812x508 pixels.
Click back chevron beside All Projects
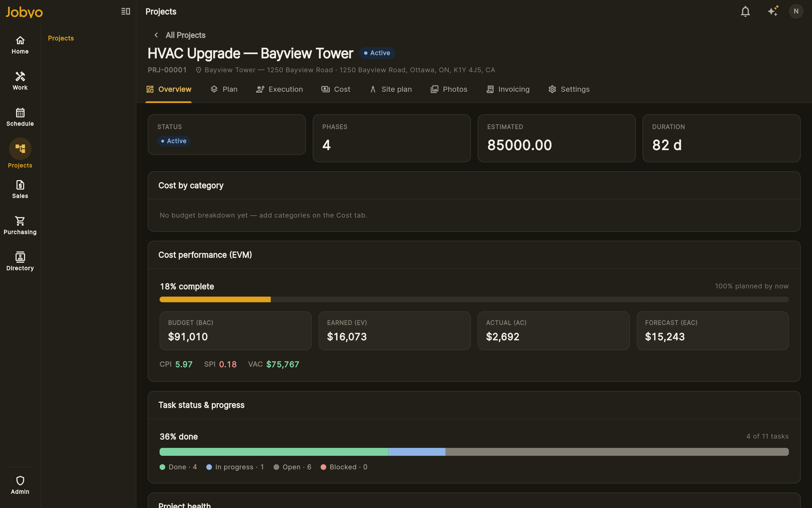pos(156,35)
